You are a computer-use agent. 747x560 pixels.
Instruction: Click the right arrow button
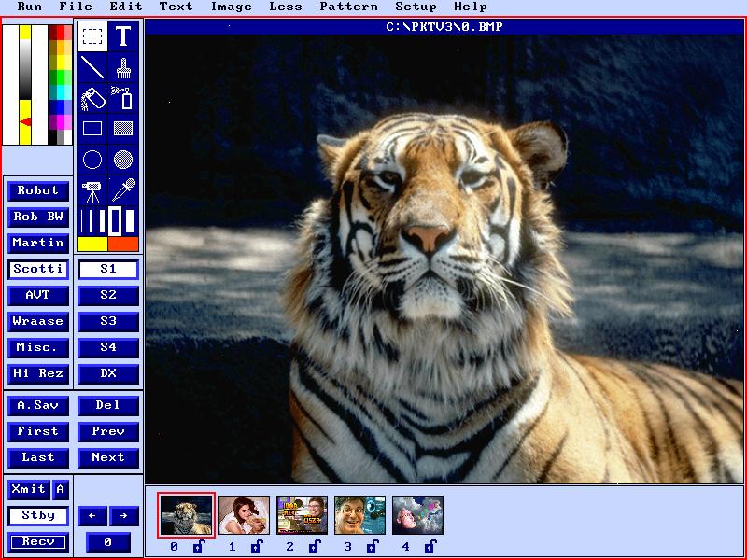pyautogui.click(x=124, y=516)
